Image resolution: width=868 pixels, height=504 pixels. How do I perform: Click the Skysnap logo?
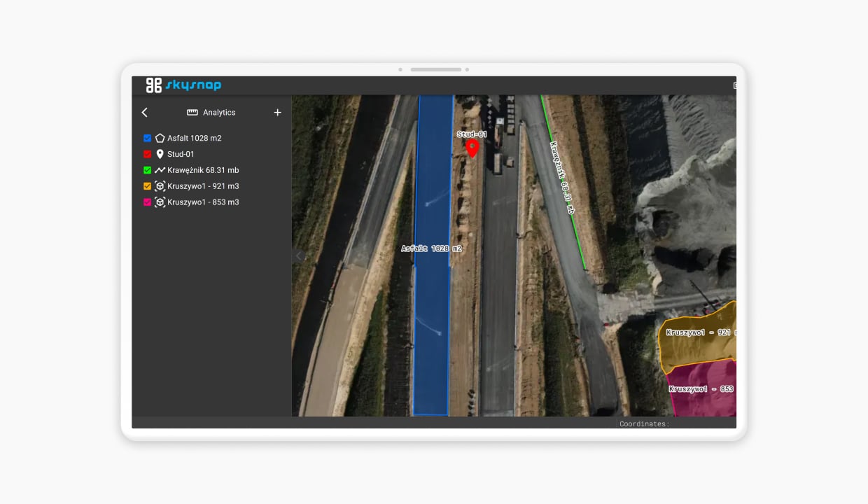tap(183, 85)
